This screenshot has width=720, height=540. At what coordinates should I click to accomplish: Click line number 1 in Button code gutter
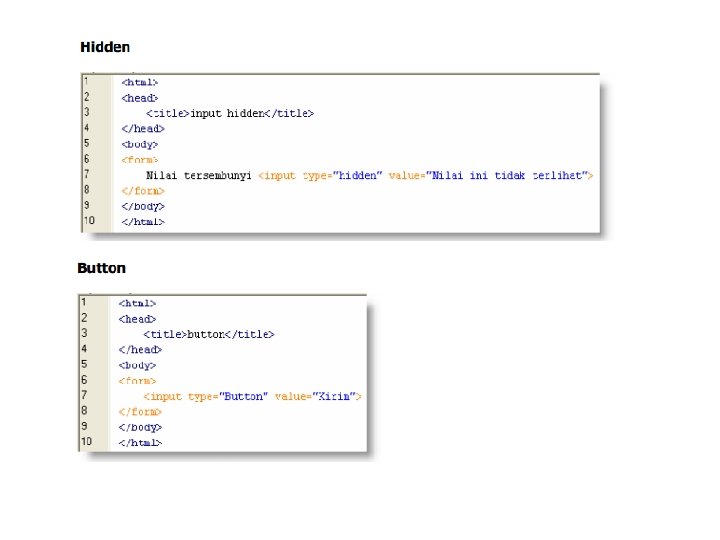pyautogui.click(x=84, y=302)
